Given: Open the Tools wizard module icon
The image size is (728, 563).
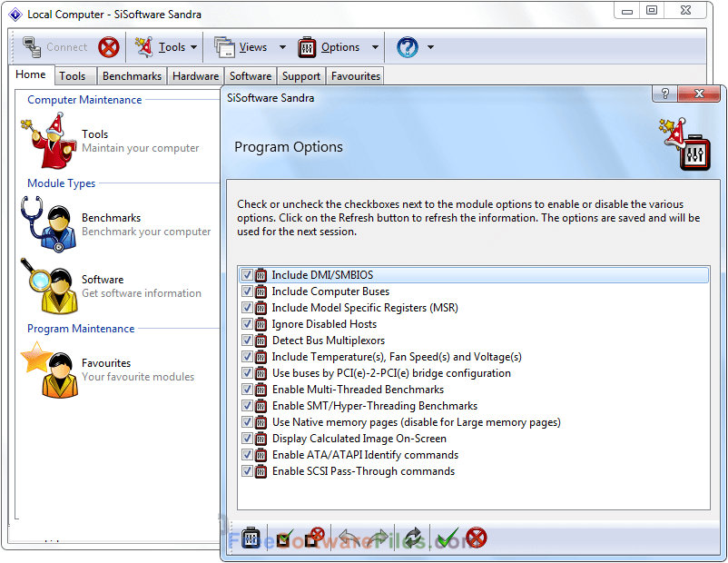Looking at the screenshot, I should pos(48,141).
